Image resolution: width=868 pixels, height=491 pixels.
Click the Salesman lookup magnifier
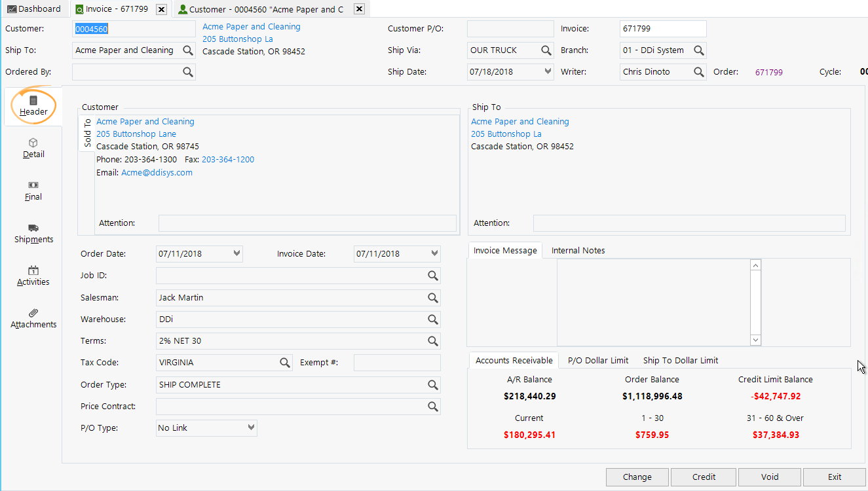coord(432,297)
